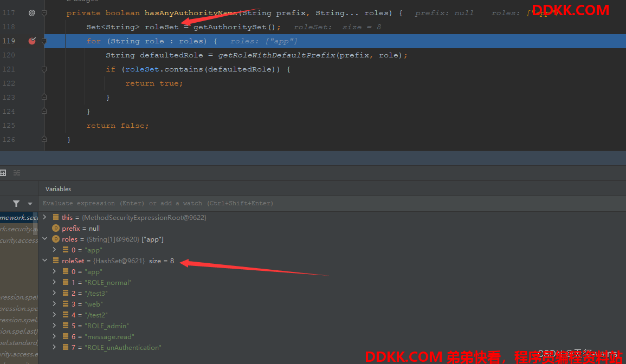Select the prefix = null variable
626x364 pixels.
coord(81,228)
